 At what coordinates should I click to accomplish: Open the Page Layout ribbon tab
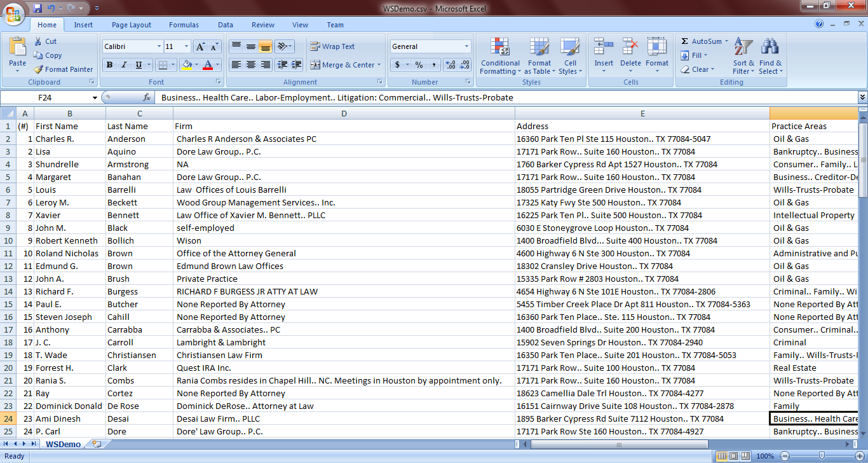[132, 25]
